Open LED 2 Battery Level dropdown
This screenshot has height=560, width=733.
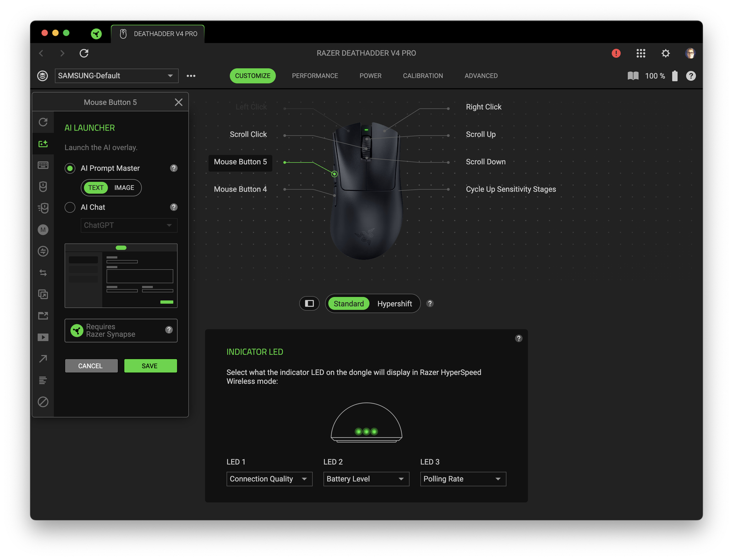pyautogui.click(x=366, y=479)
